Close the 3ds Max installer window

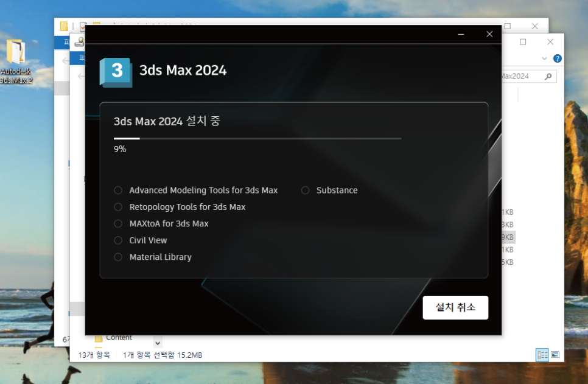coord(489,34)
